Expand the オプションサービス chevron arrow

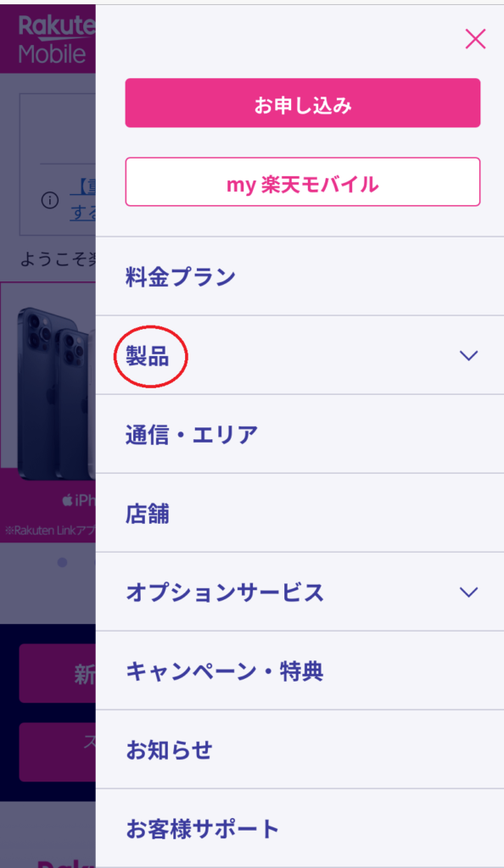(x=468, y=593)
